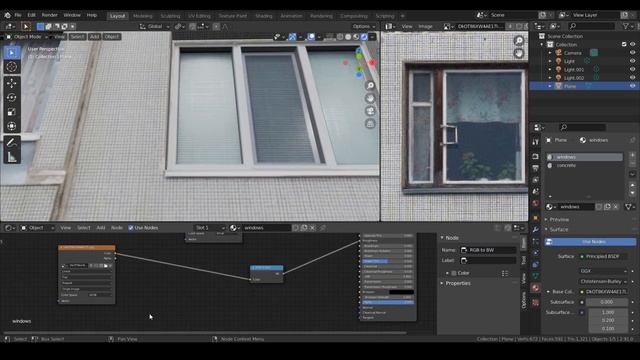Open the GGX distribution dropdown
This screenshot has height=360, width=640.
click(603, 271)
